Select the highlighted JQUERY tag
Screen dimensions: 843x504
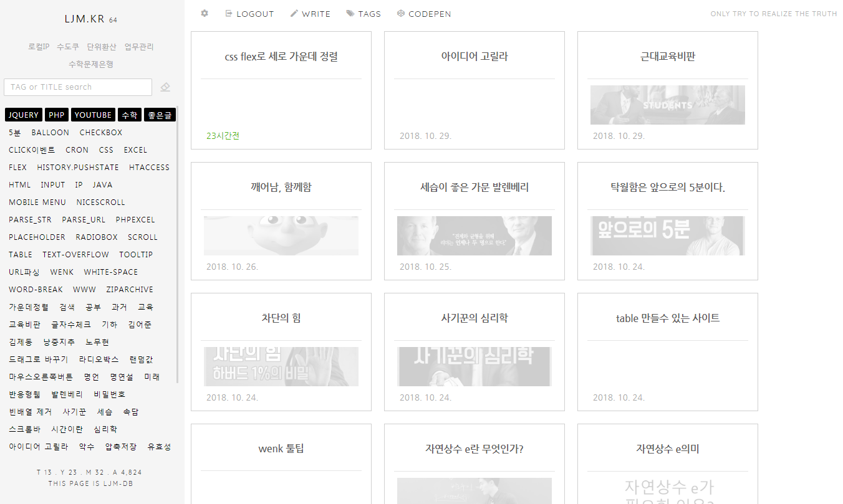[x=24, y=115]
